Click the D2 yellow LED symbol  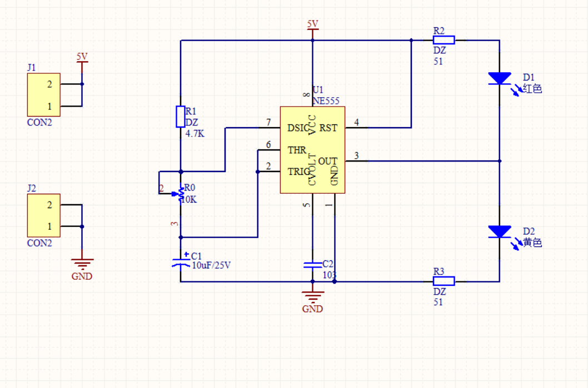(499, 231)
